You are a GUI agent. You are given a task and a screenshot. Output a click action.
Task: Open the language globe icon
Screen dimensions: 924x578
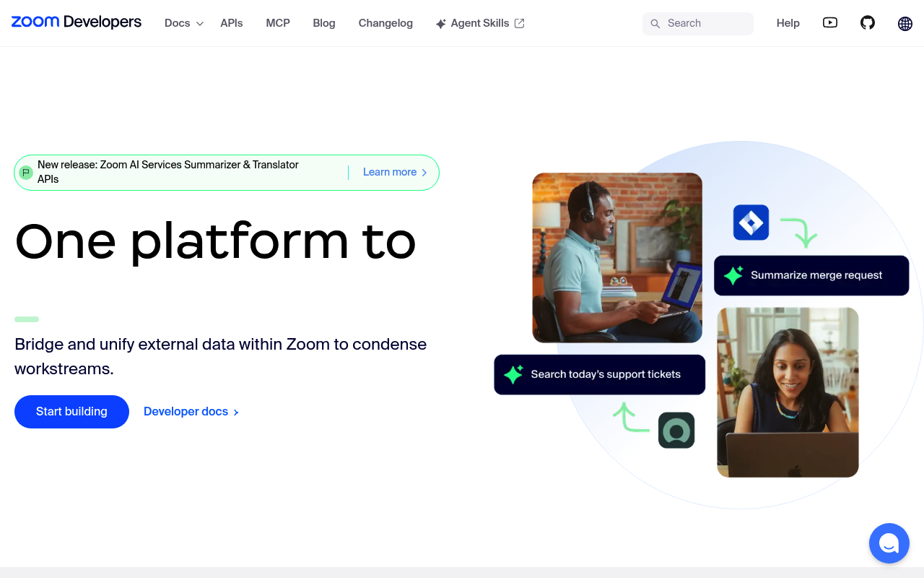click(x=905, y=23)
